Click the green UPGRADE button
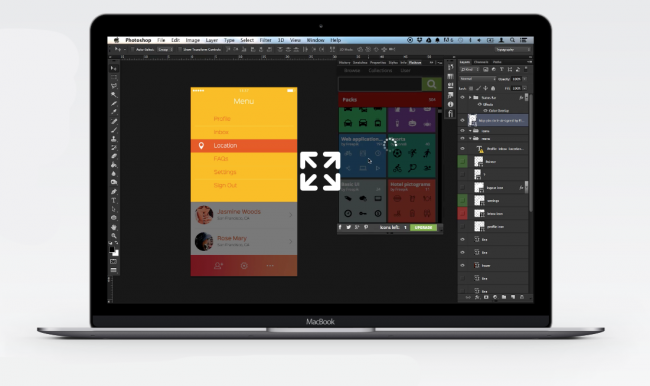Screen dimensions: 650x386 423,227
